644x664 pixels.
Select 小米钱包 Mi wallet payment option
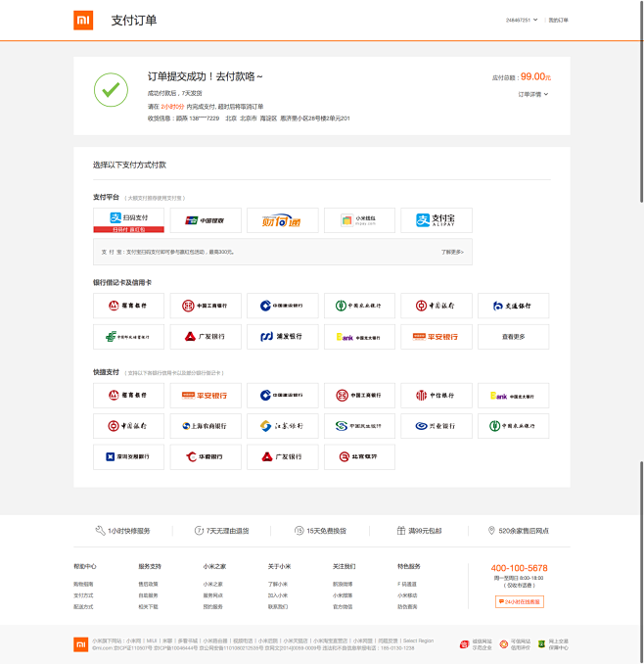pyautogui.click(x=359, y=220)
